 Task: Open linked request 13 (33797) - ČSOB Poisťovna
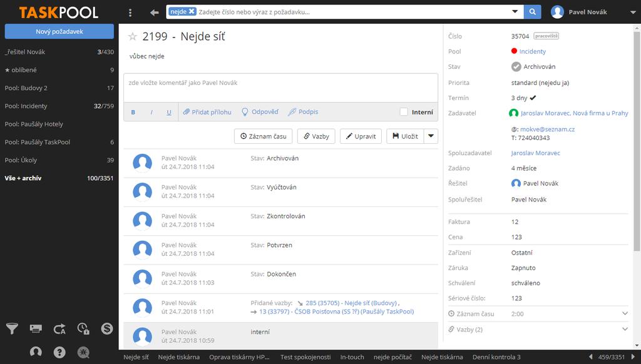coord(336,311)
